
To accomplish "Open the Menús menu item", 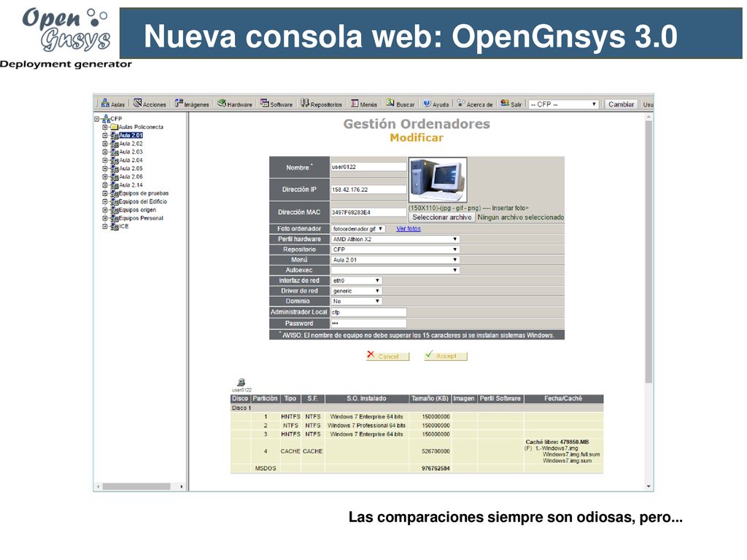I will tap(364, 104).
